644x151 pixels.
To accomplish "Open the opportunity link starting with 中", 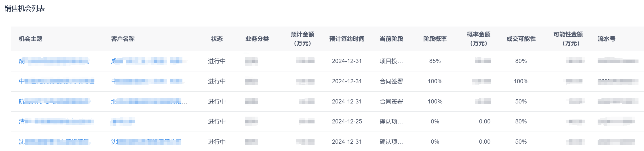I will tap(57, 81).
